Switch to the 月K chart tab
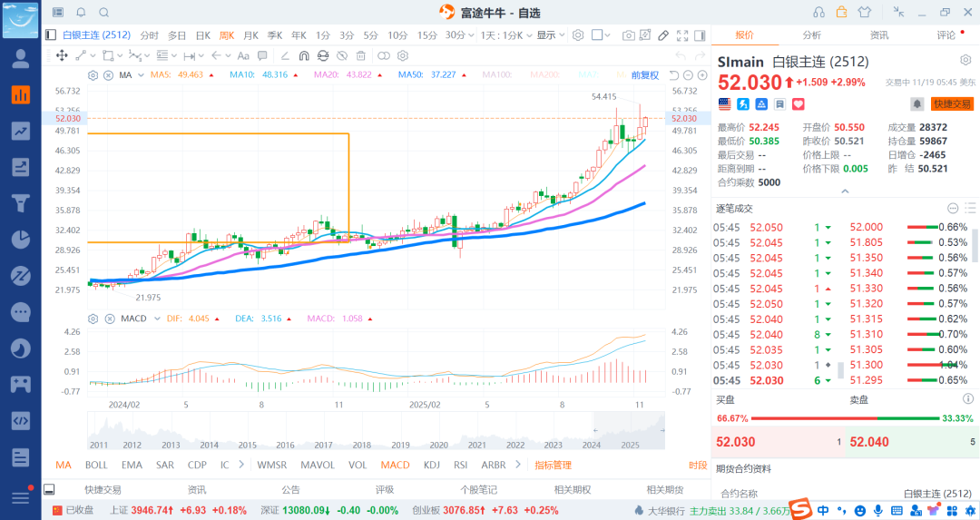Image resolution: width=980 pixels, height=520 pixels. 250,35
